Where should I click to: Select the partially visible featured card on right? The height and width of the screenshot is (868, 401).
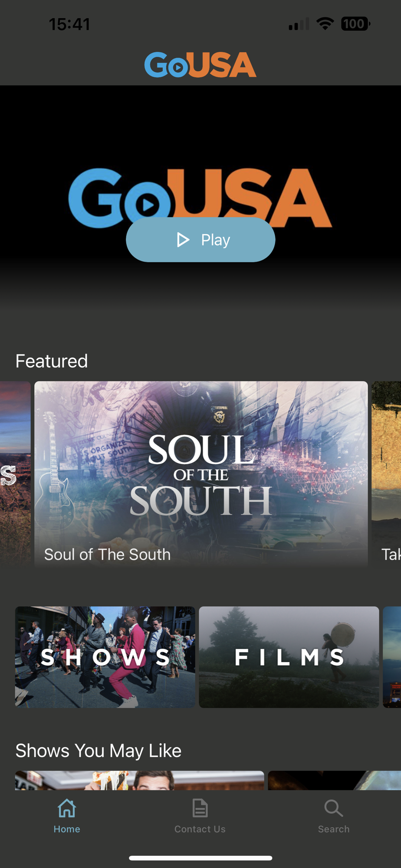click(386, 474)
